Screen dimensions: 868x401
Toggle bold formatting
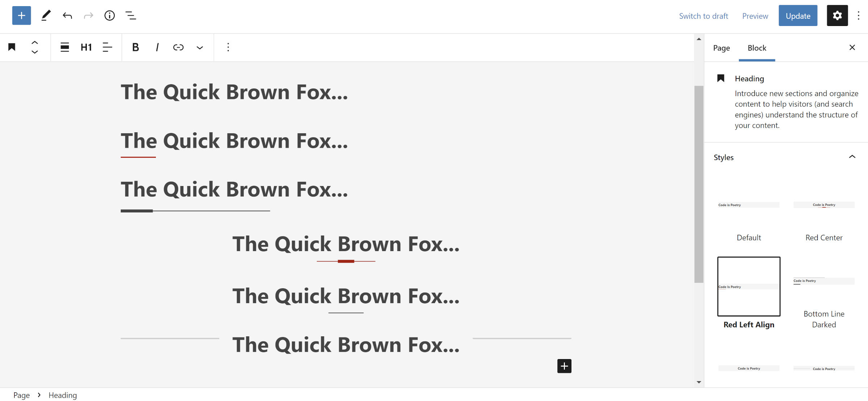(x=135, y=47)
